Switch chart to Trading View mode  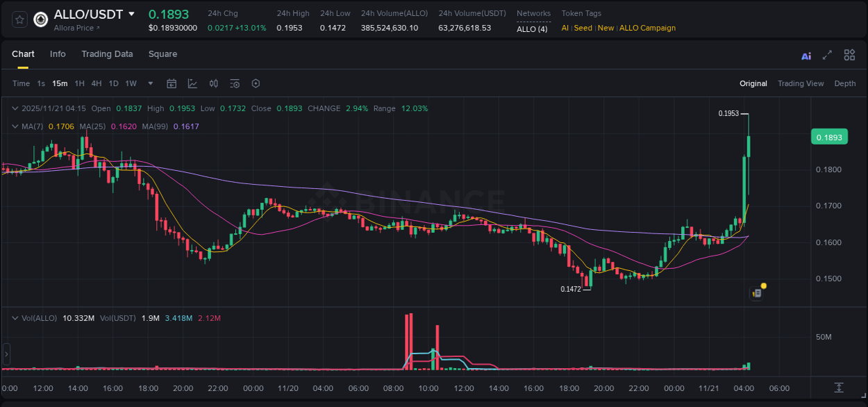click(801, 83)
